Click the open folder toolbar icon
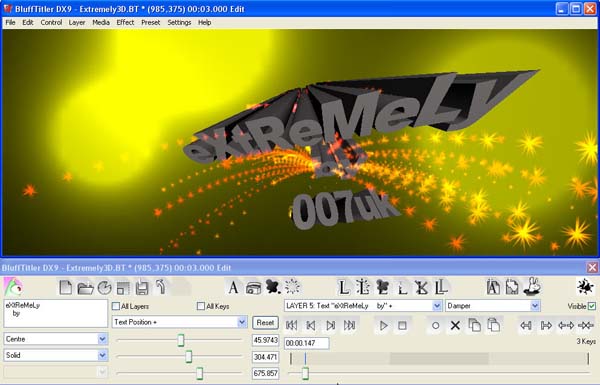The width and height of the screenshot is (600, 385). point(85,288)
